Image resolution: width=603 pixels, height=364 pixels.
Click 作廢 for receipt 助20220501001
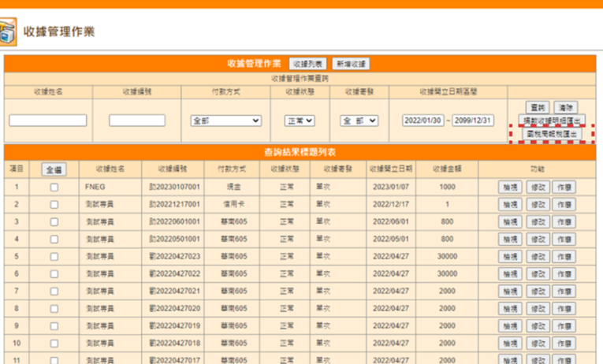(x=564, y=239)
